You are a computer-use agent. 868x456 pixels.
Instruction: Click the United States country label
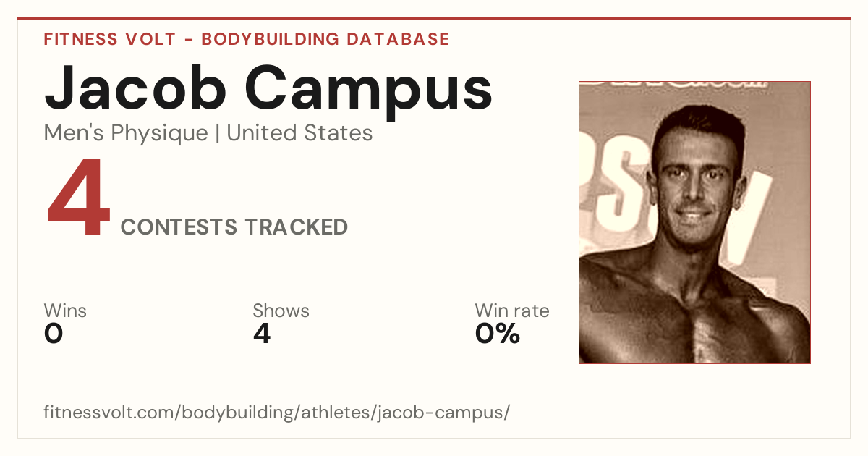pyautogui.click(x=299, y=133)
